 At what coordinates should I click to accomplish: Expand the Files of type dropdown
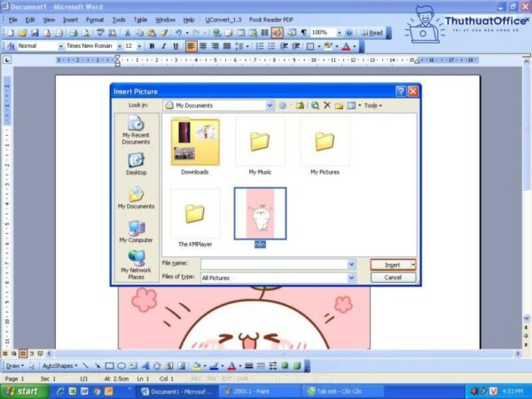pyautogui.click(x=351, y=278)
